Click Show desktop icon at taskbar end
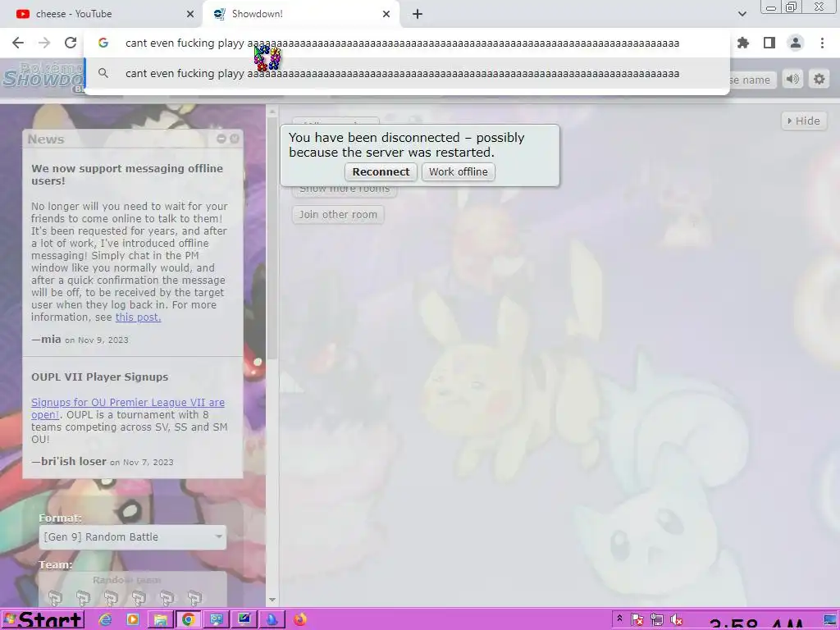The height and width of the screenshot is (630, 840). click(x=830, y=620)
